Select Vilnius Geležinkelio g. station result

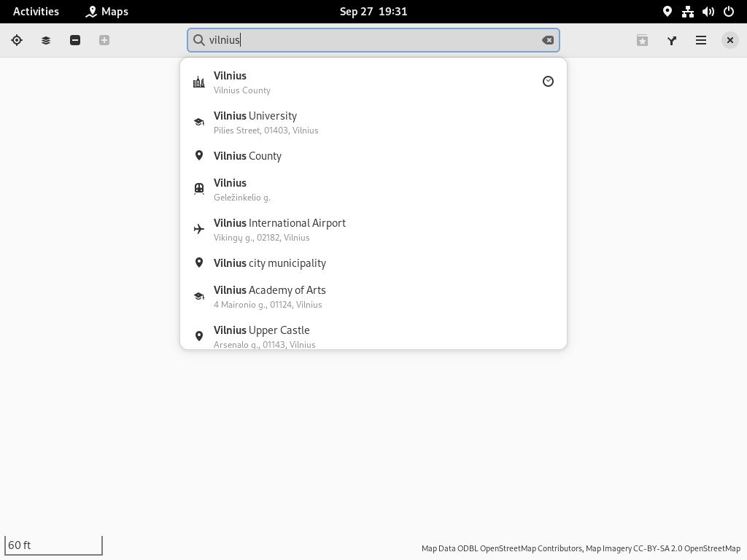(x=373, y=190)
